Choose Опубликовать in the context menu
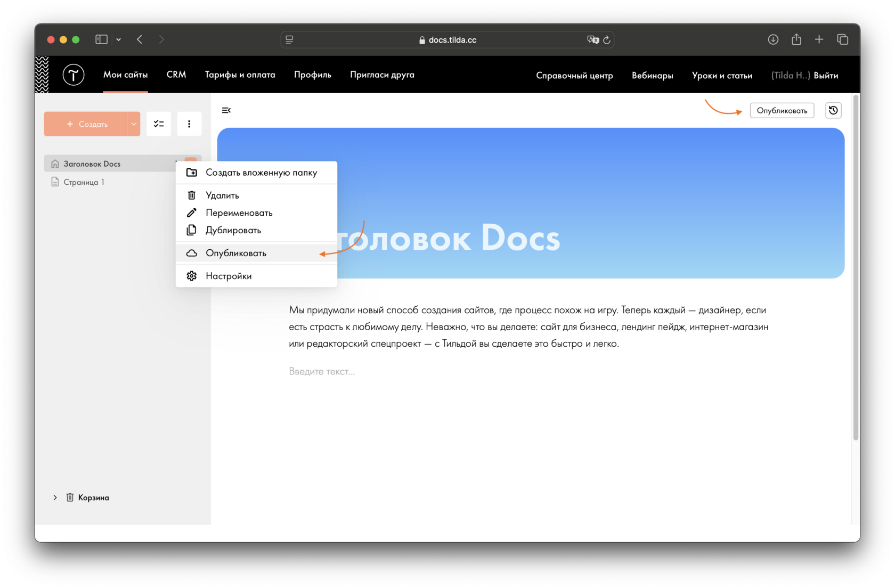This screenshot has width=895, height=588. tap(256, 253)
